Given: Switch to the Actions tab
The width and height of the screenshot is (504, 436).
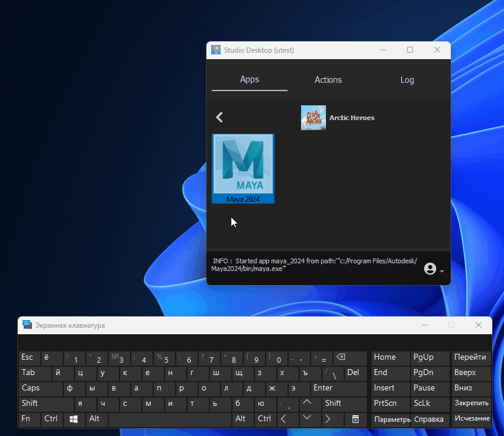Looking at the screenshot, I should [328, 80].
